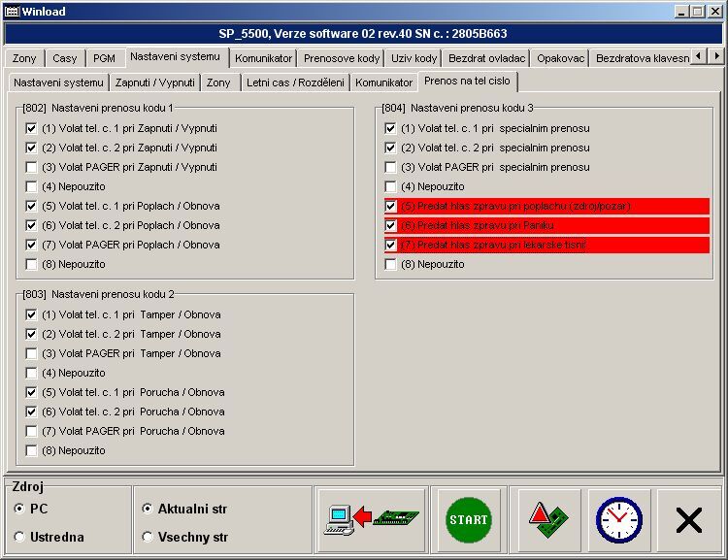The height and width of the screenshot is (560, 728).
Task: Click the red triangle and green check icon
Action: (x=548, y=520)
